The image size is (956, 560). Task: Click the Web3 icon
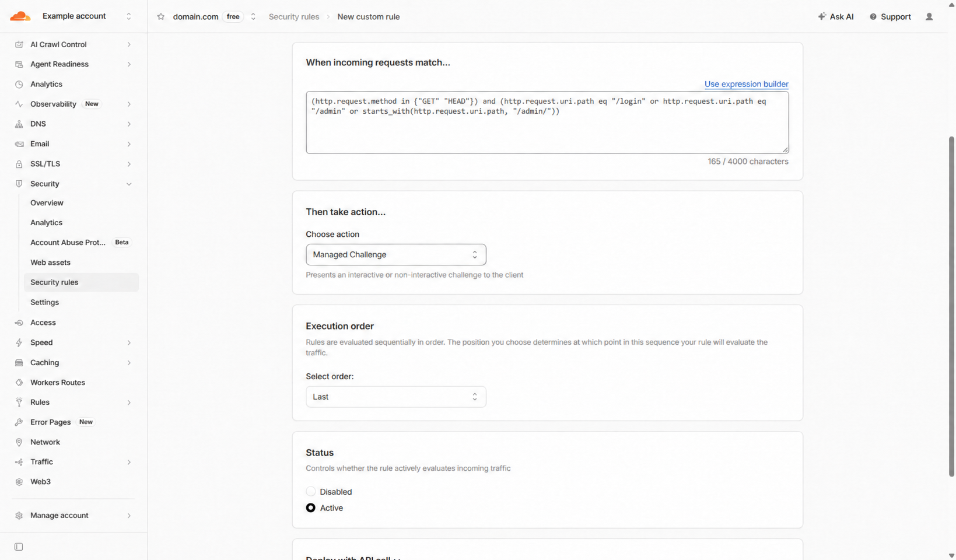[x=19, y=482]
